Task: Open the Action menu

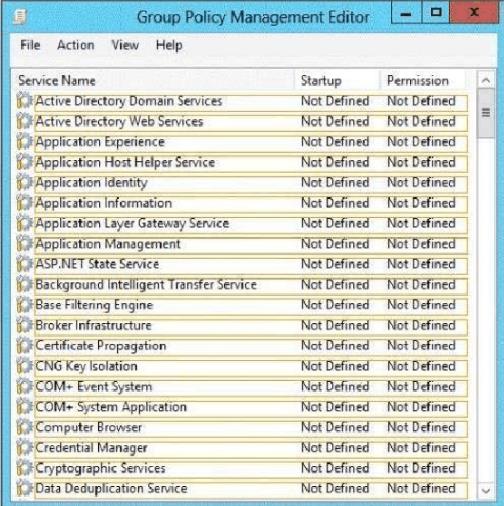Action: click(x=76, y=45)
